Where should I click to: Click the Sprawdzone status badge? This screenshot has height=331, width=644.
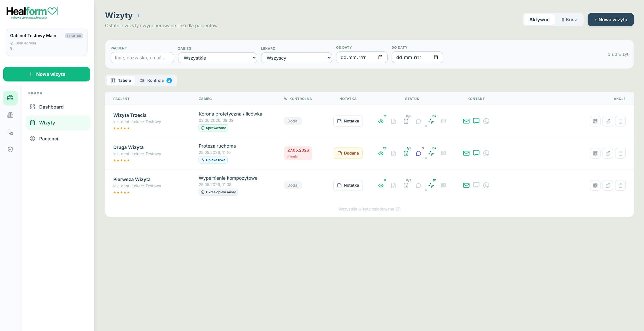tap(213, 128)
